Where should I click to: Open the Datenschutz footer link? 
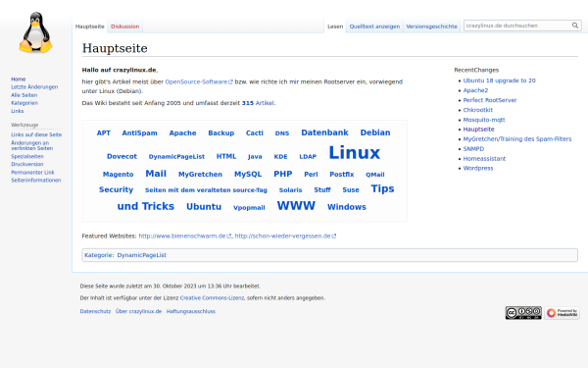point(95,311)
